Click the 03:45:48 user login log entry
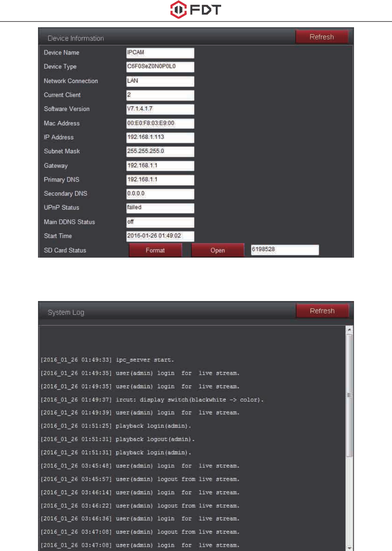 pos(140,466)
